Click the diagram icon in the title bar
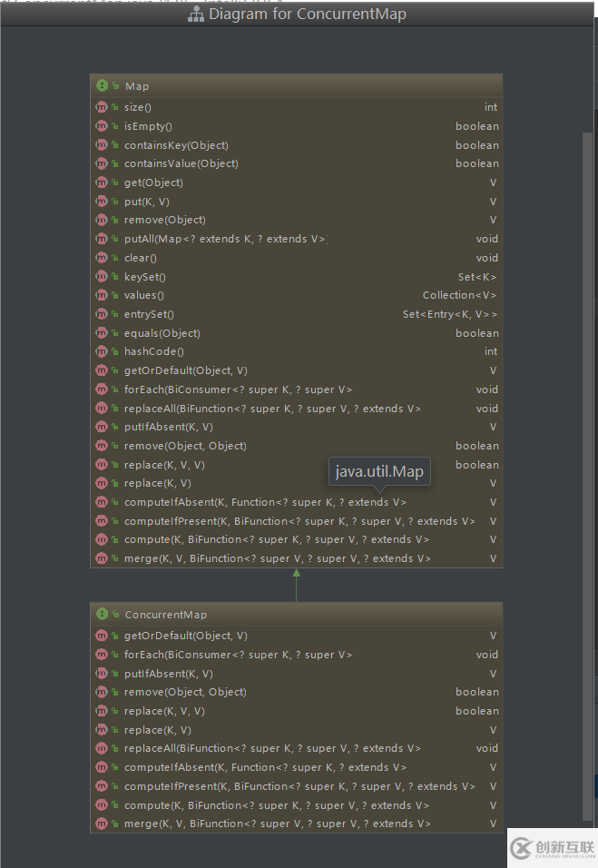598x868 pixels. [196, 15]
